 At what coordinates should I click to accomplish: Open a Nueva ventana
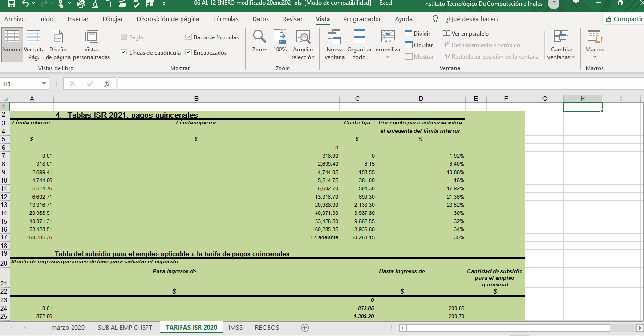pos(335,45)
